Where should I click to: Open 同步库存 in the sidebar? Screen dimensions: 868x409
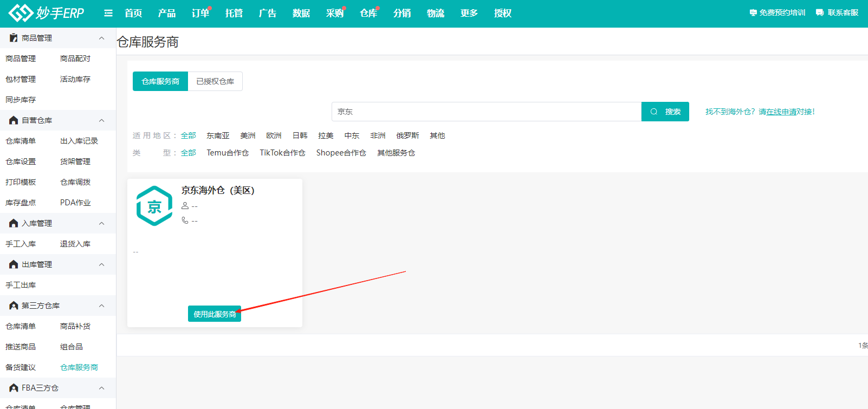pyautogui.click(x=21, y=100)
